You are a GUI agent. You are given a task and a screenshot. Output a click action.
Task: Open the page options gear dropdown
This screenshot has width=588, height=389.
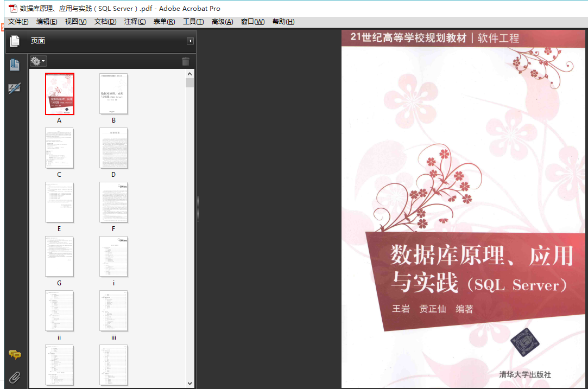[x=38, y=61]
